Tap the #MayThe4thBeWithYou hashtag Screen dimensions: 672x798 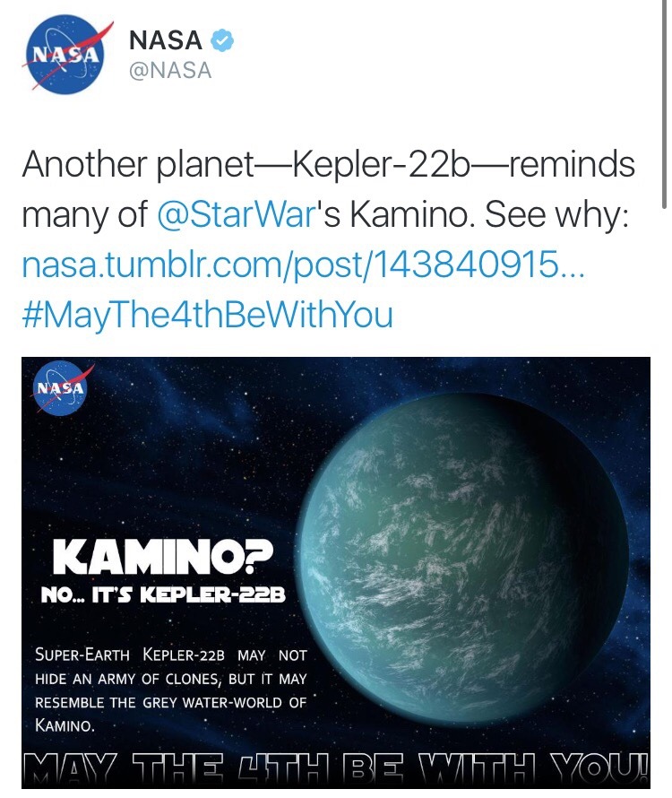point(207,316)
